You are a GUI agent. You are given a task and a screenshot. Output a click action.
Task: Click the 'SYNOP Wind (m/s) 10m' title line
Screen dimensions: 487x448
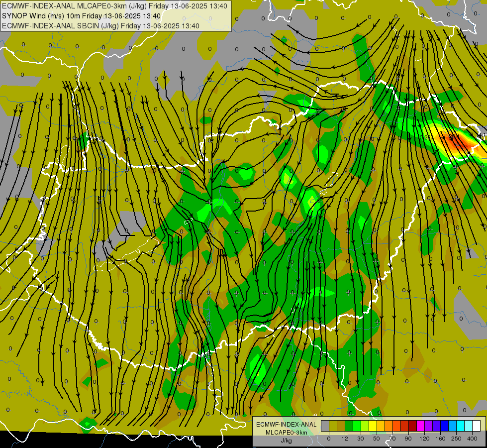pos(82,16)
